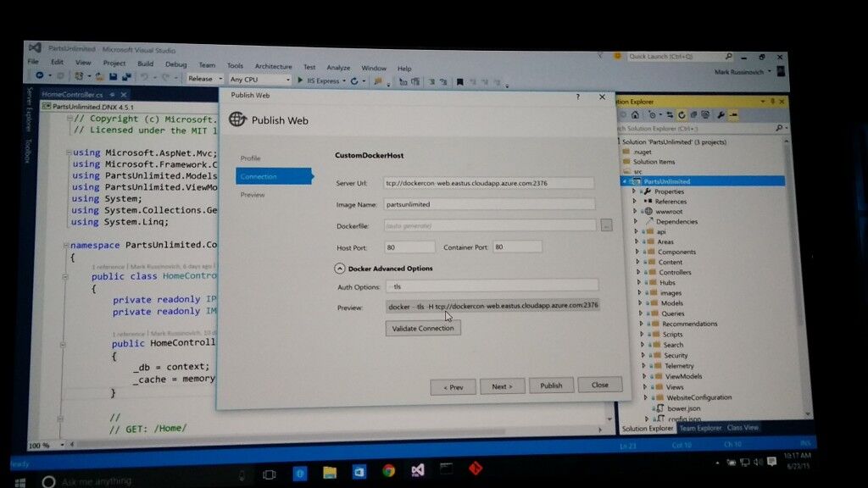Click the Quick Launch search magnifier

728,57
